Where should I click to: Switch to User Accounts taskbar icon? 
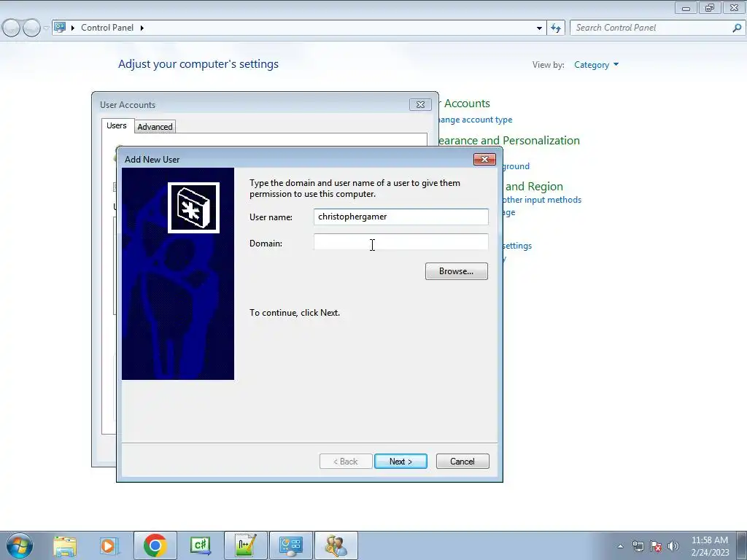(x=336, y=545)
